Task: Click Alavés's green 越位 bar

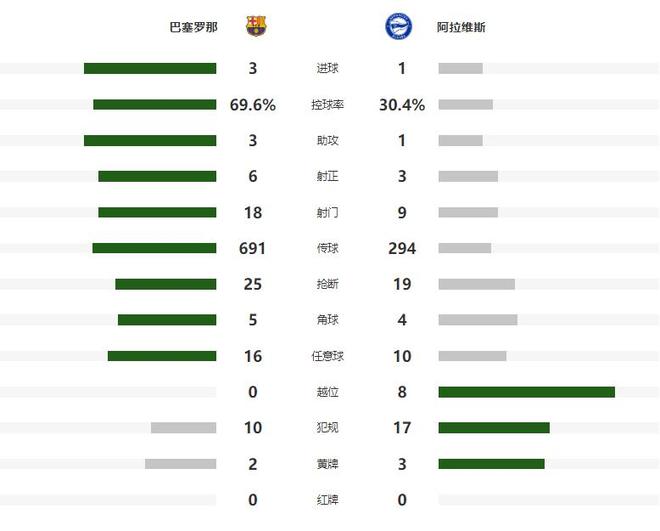Action: 526,392
